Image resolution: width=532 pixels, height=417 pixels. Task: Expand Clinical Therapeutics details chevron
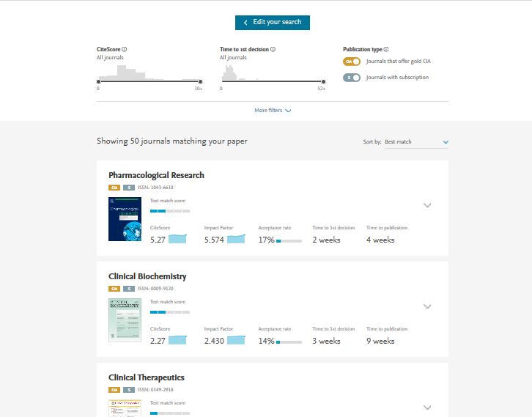[427, 407]
